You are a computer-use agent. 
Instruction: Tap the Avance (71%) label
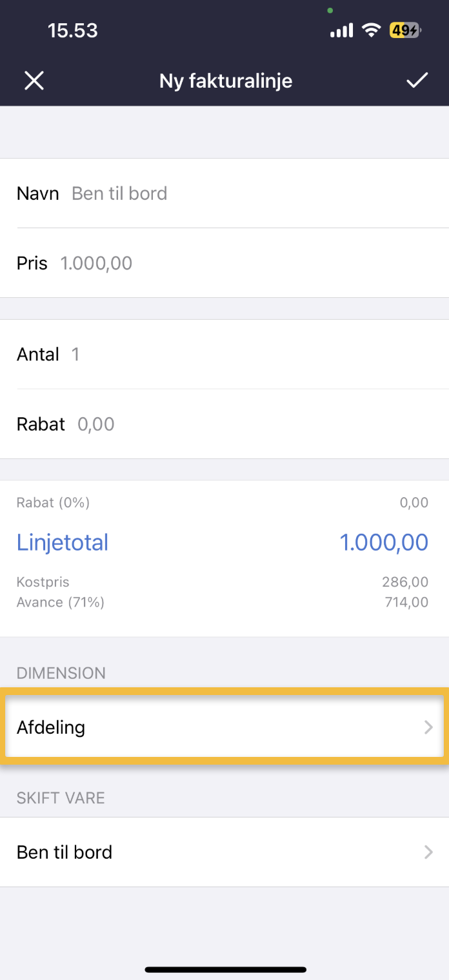pyautogui.click(x=61, y=602)
